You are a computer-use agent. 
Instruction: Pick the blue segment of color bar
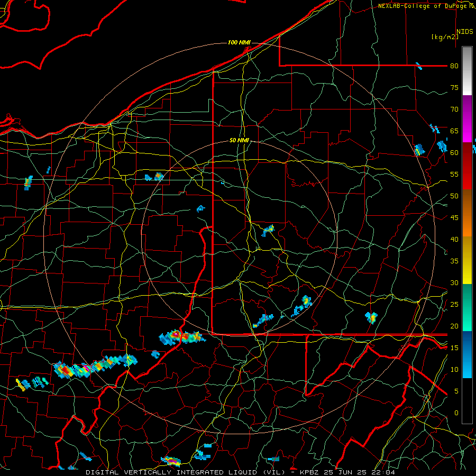coord(467,354)
